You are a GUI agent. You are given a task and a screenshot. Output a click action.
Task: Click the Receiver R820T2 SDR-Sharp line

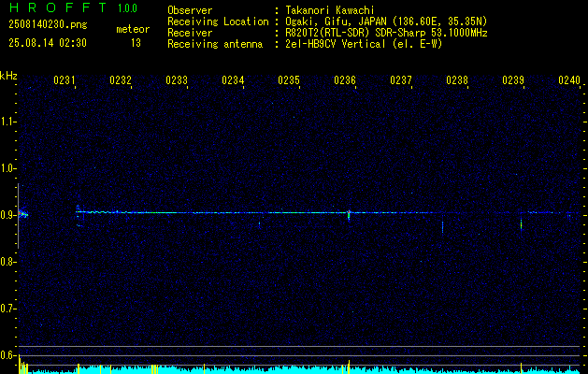pos(386,33)
